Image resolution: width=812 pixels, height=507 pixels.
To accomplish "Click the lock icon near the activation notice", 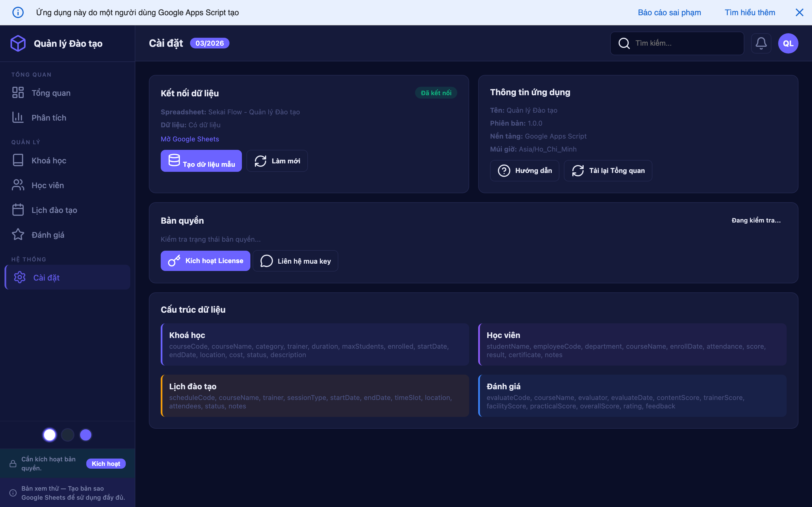I will point(13,463).
